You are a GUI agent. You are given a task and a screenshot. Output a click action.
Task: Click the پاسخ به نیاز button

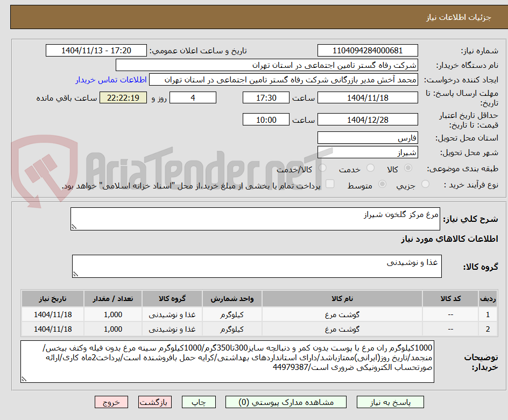(x=390, y=402)
